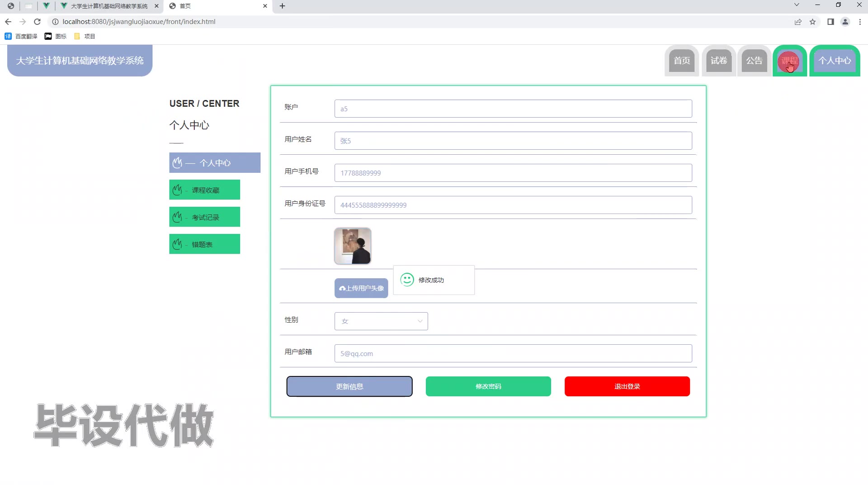This screenshot has height=485, width=868.
Task: Open the 项目 bookmarks folder
Action: click(x=85, y=36)
